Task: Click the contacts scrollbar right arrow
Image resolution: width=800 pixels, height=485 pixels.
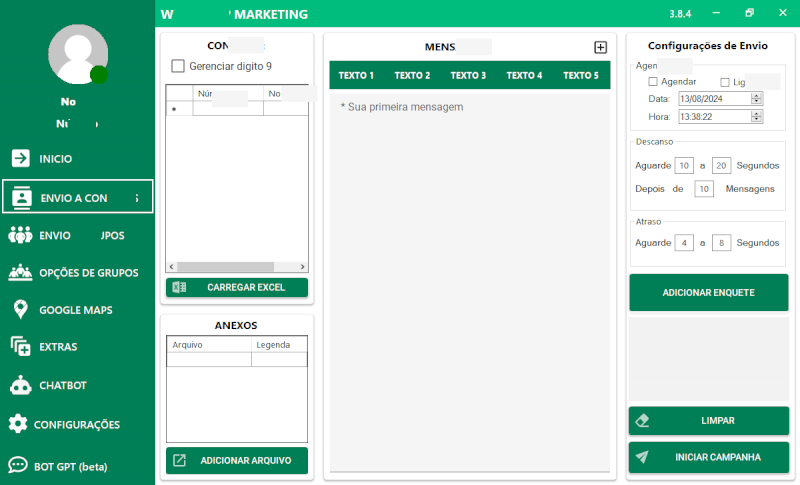Action: (x=303, y=267)
